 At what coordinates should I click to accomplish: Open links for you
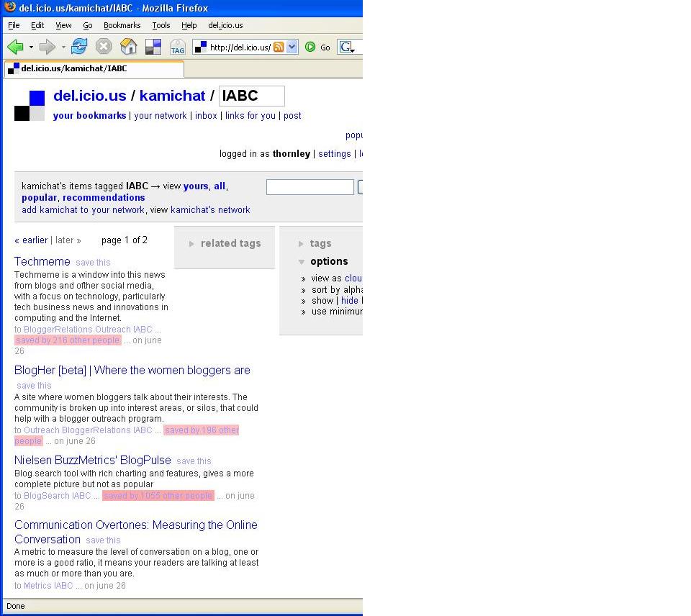click(x=250, y=115)
